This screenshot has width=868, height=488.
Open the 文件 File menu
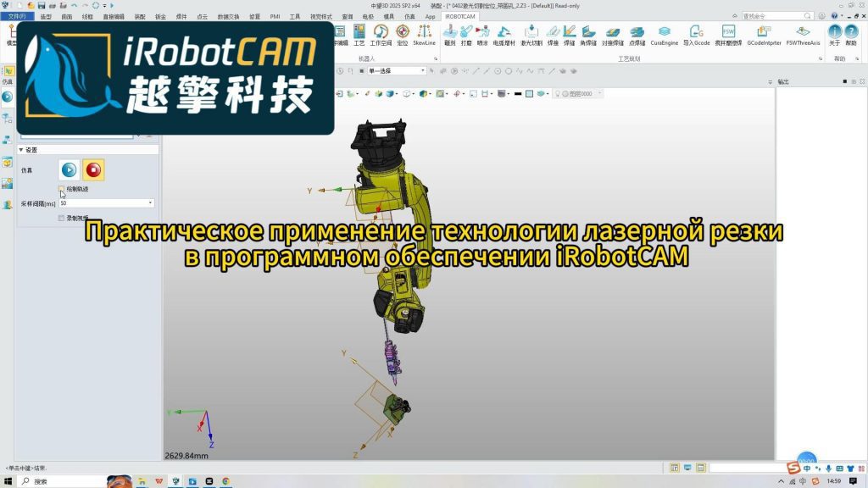[17, 17]
